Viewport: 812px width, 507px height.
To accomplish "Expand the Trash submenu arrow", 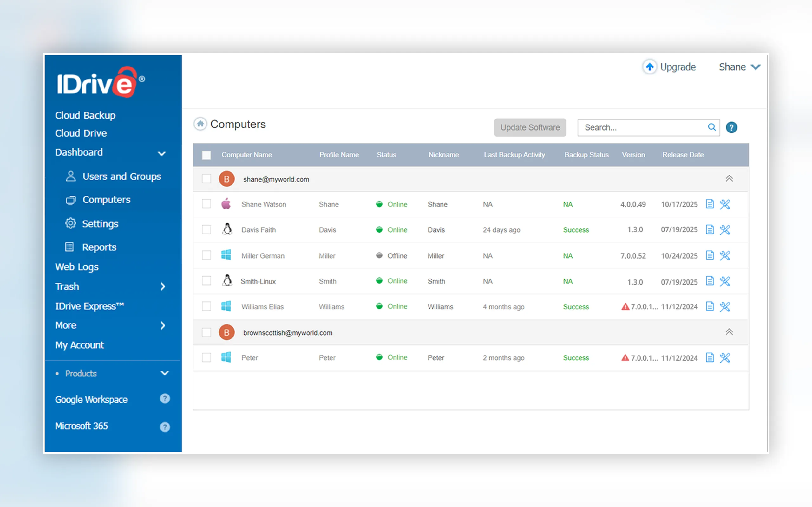I will coord(163,287).
